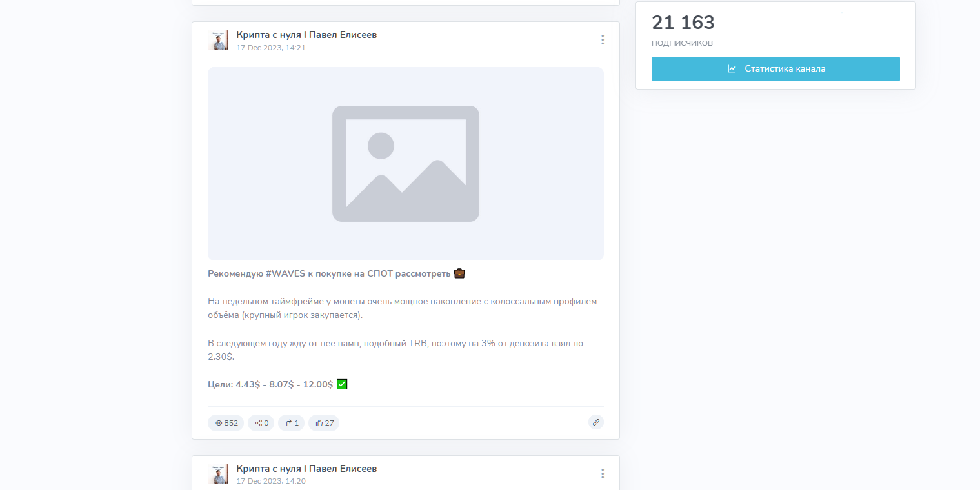The height and width of the screenshot is (490, 980).
Task: Click the channel avatar of the 14:21 post
Action: (x=219, y=40)
